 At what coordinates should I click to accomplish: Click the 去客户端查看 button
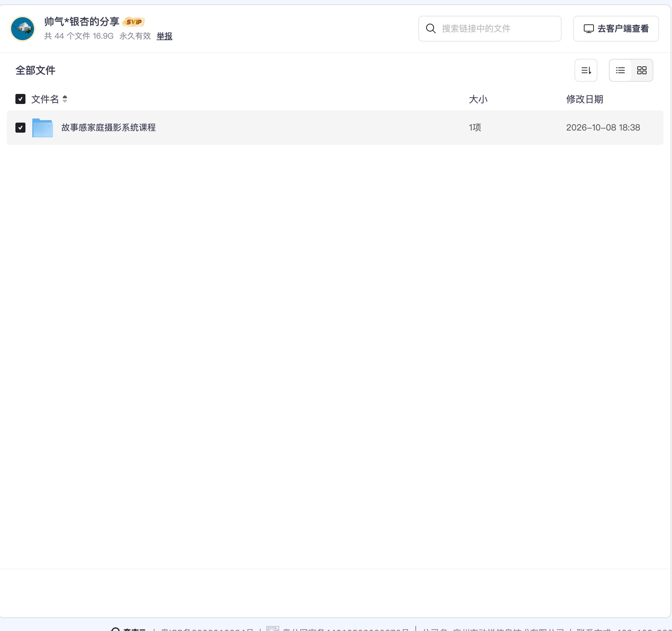click(x=616, y=29)
